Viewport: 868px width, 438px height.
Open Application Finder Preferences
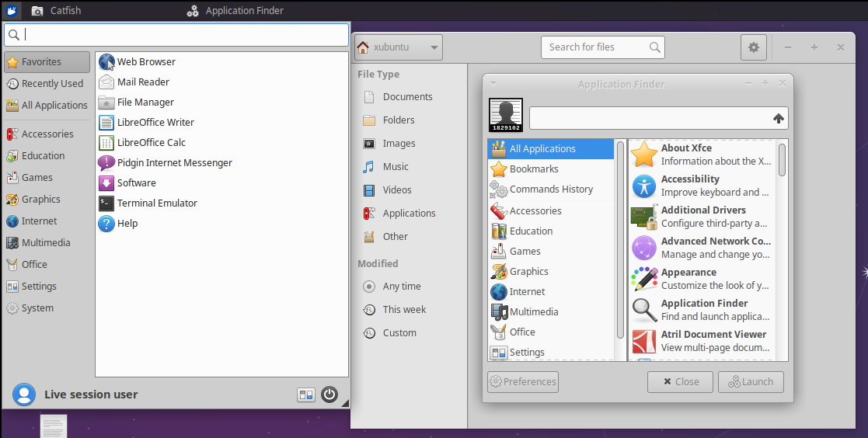click(x=523, y=382)
